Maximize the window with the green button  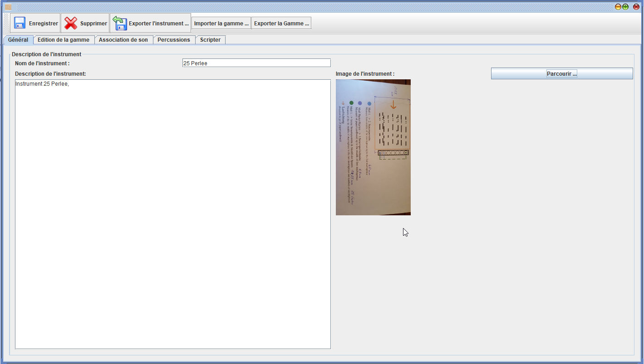(625, 7)
